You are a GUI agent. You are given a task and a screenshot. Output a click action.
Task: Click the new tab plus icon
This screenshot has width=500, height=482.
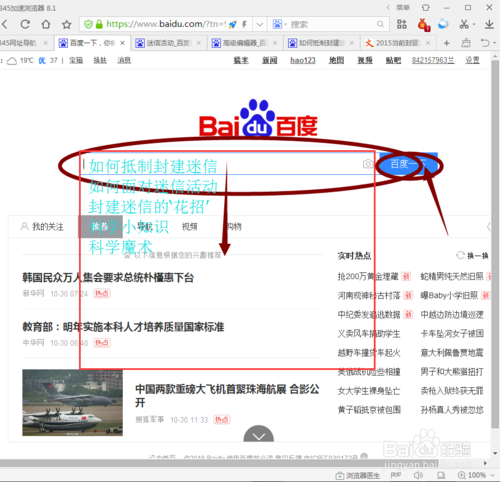[447, 43]
